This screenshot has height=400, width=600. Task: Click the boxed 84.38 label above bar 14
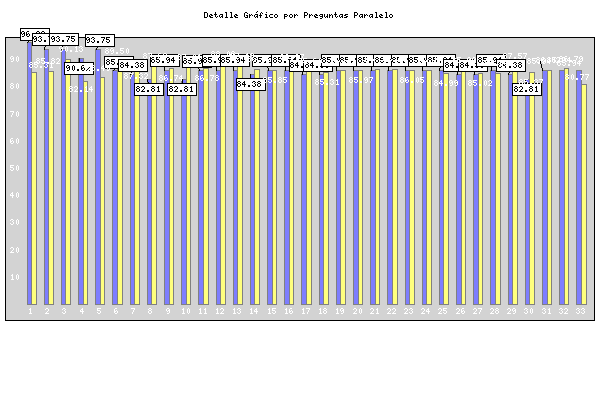pos(251,84)
